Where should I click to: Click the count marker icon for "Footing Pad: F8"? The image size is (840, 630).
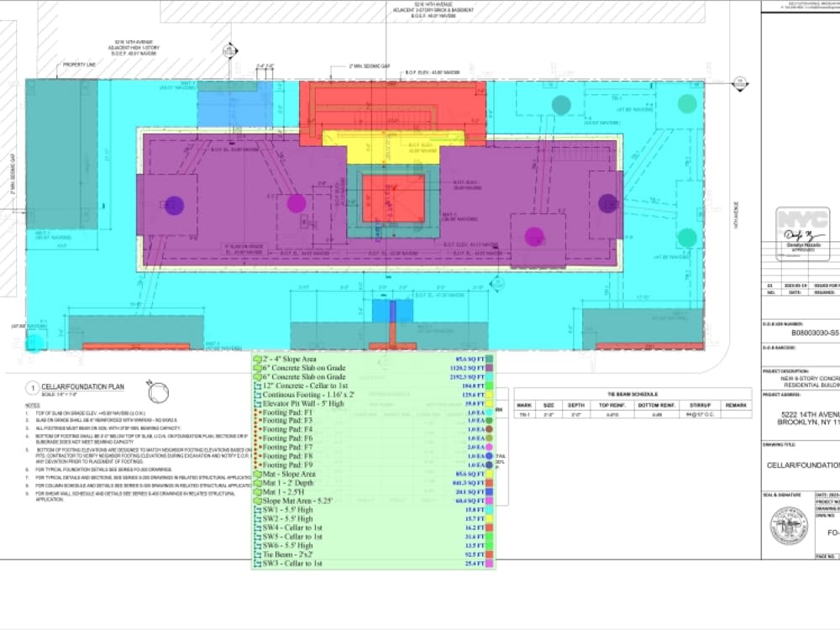coord(259,454)
